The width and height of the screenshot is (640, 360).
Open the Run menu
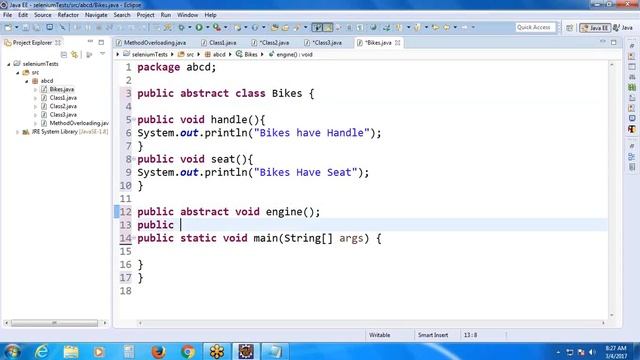click(166, 15)
